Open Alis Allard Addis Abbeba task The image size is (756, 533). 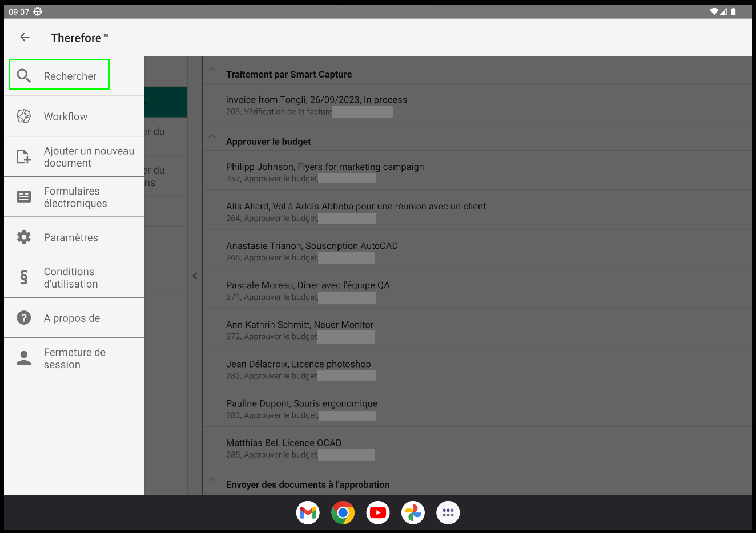point(477,210)
